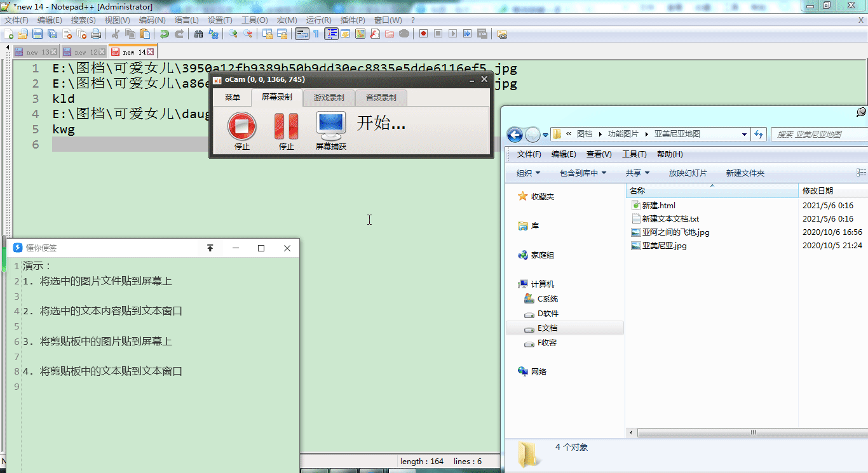Toggle always-on-top pin in sticky note window
The width and height of the screenshot is (868, 473).
click(x=210, y=248)
